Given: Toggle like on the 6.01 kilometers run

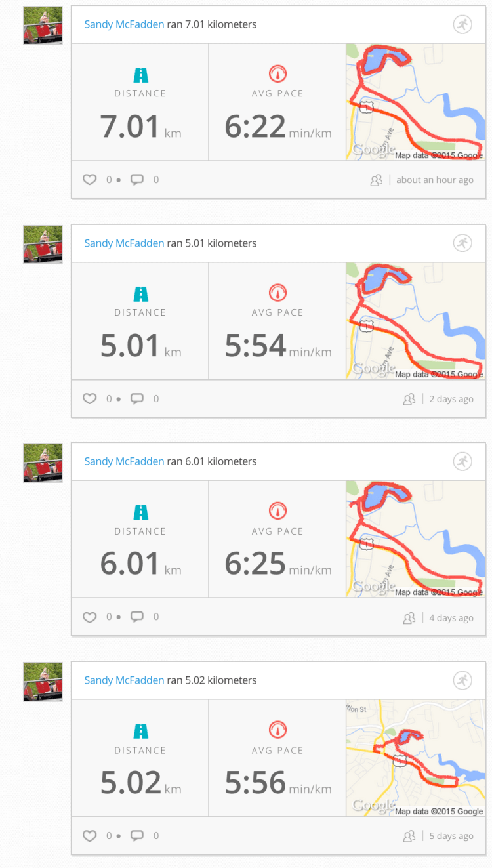Looking at the screenshot, I should (x=90, y=617).
